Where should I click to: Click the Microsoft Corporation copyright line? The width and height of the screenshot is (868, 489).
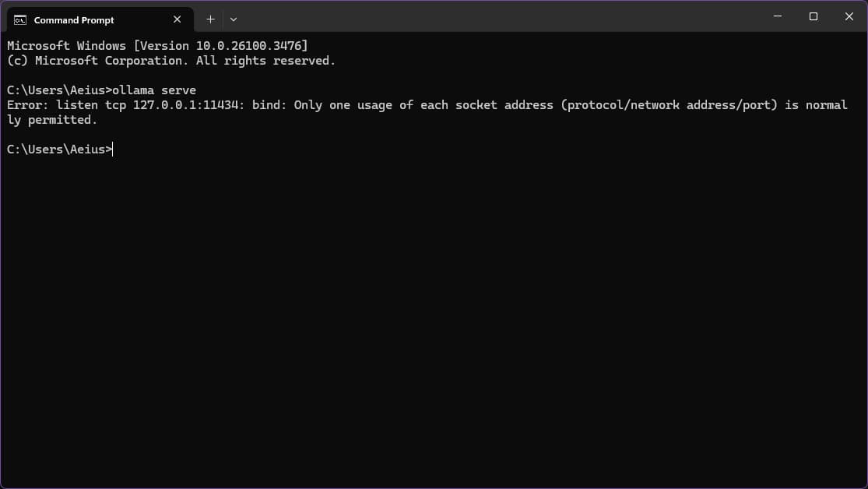click(x=171, y=61)
